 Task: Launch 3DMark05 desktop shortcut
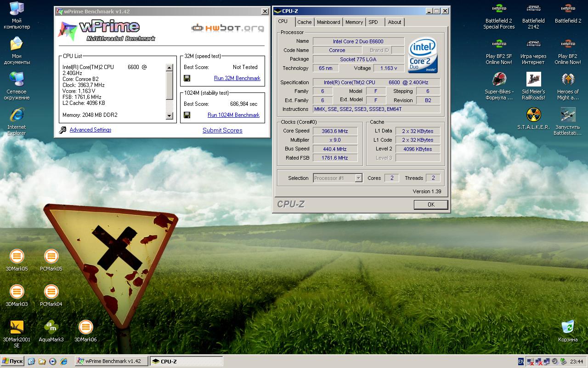[17, 260]
